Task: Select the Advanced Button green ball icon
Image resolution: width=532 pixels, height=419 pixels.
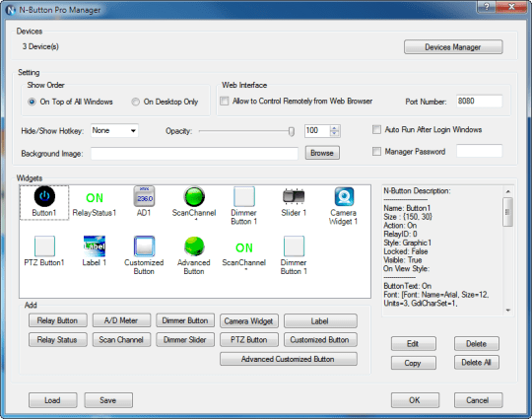Action: (x=194, y=246)
